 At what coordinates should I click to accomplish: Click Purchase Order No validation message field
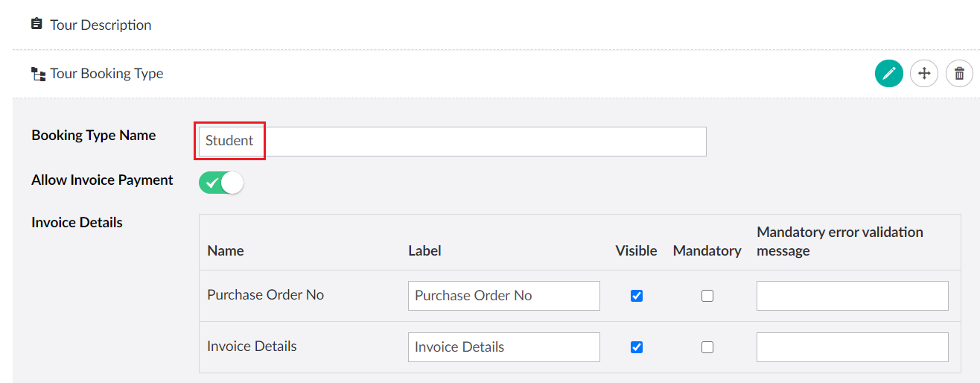coord(852,296)
